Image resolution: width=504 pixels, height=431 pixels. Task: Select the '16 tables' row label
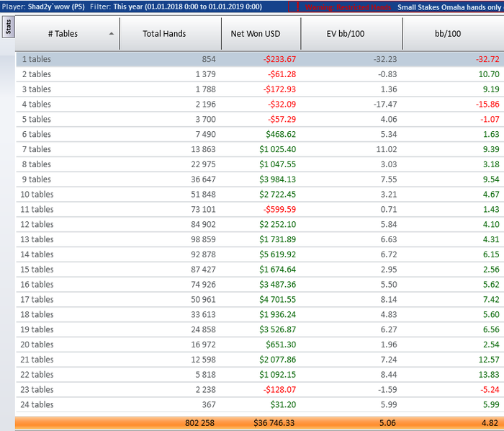pyautogui.click(x=37, y=285)
